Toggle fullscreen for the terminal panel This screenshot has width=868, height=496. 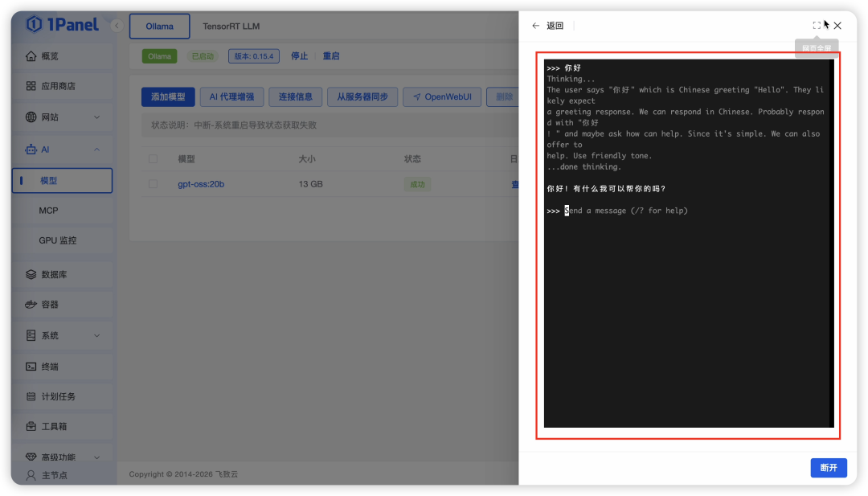click(817, 25)
